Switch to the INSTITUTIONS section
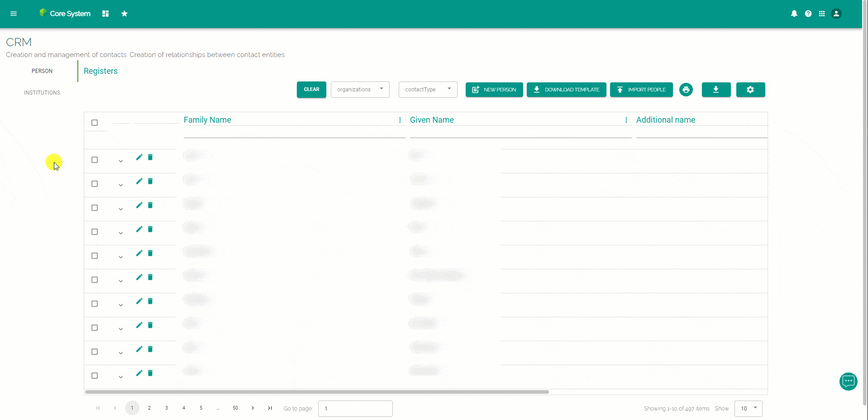 click(x=42, y=93)
